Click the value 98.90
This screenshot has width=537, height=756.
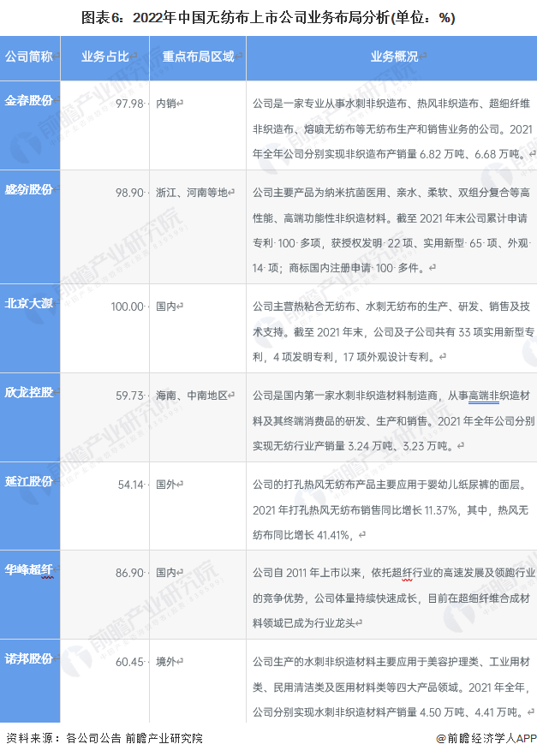tap(129, 193)
